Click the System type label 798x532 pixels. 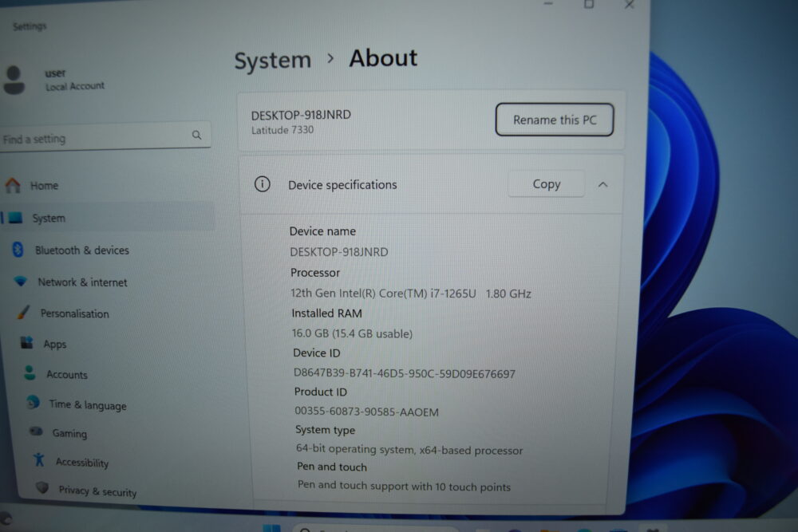click(x=326, y=430)
